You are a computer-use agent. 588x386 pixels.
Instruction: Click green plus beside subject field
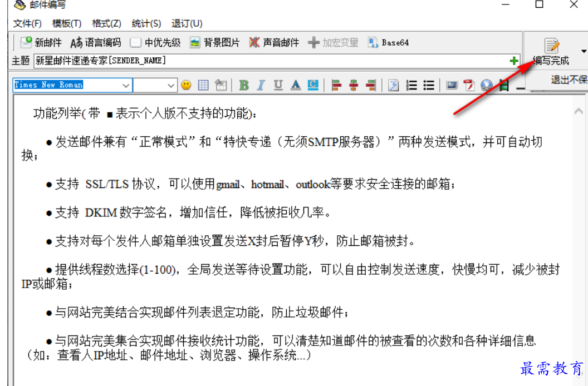pos(514,61)
